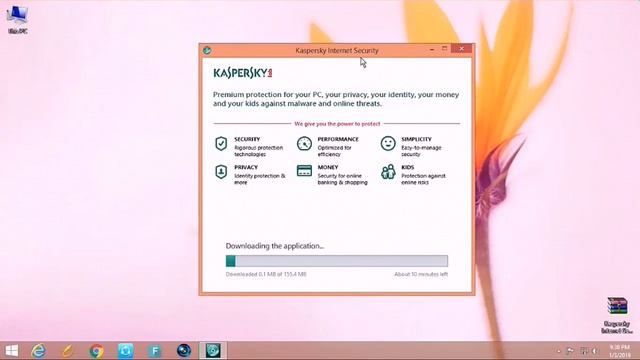Click the KIDS heading text
The image size is (640, 360).
tap(407, 167)
